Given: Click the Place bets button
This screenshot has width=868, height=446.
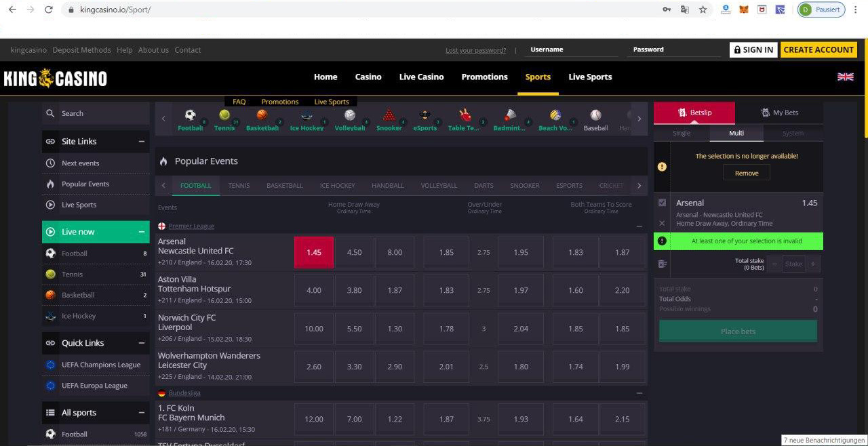Looking at the screenshot, I should pyautogui.click(x=738, y=331).
